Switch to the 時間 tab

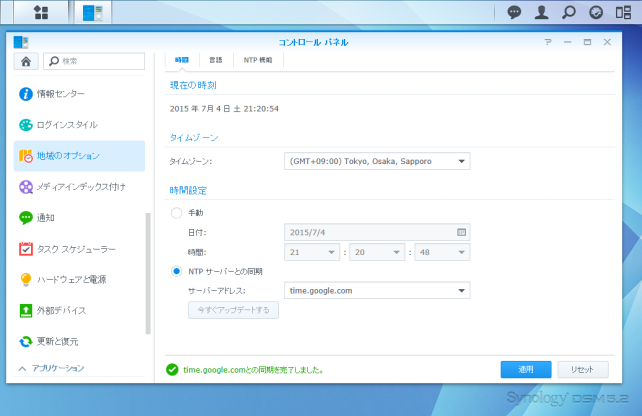(182, 60)
